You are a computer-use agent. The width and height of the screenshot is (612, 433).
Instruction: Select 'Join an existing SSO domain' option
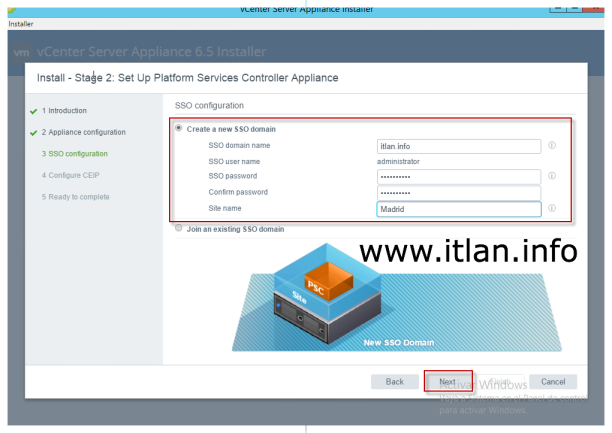[180, 229]
